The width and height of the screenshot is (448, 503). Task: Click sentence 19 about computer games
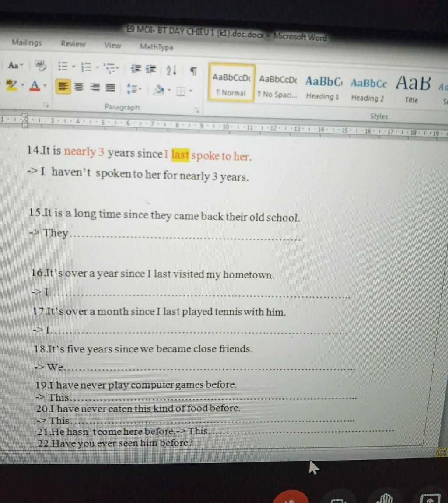136,385
